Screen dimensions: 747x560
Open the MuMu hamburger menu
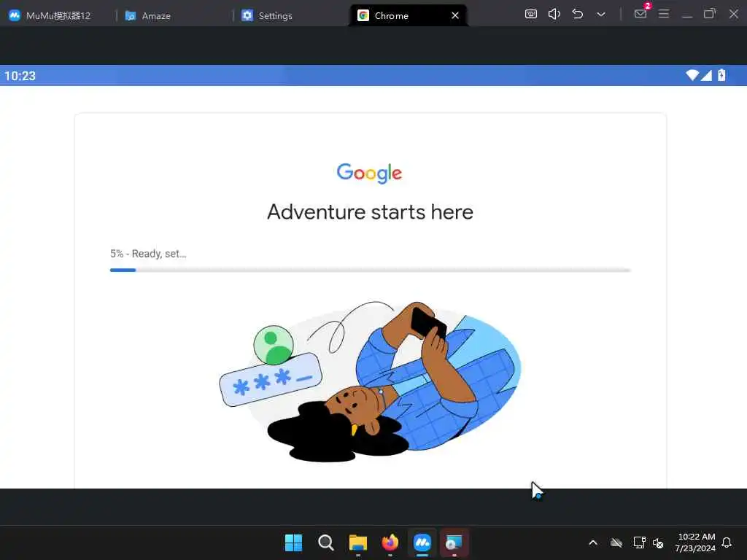tap(664, 14)
